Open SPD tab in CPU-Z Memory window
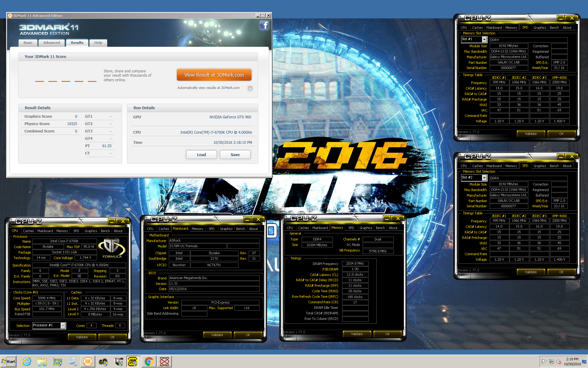 [x=351, y=228]
